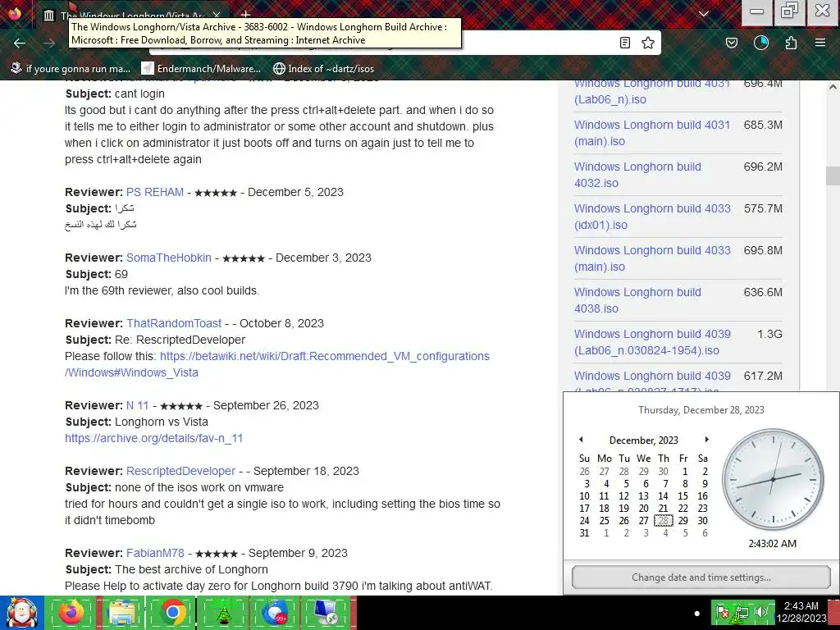Open File Explorer from the taskbar
840x630 pixels.
point(121,613)
